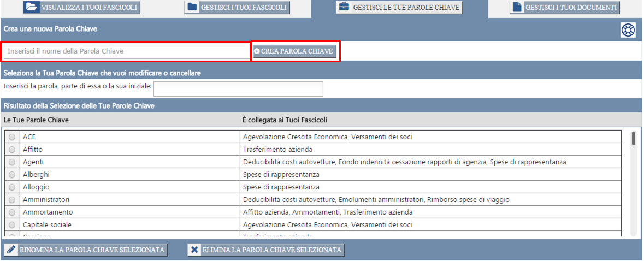Focus the new Parola Chiave name field

click(x=126, y=51)
